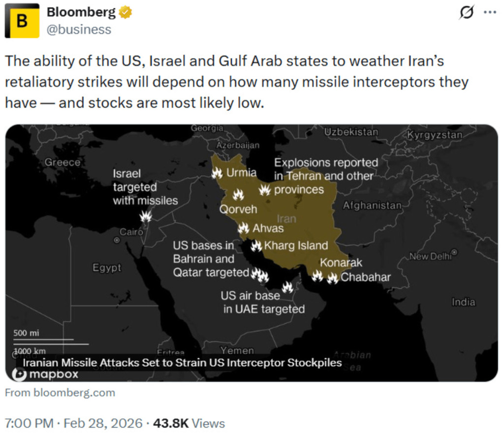The image size is (504, 433).
Task: Click the Chabahar explosion marker
Action: point(333,278)
